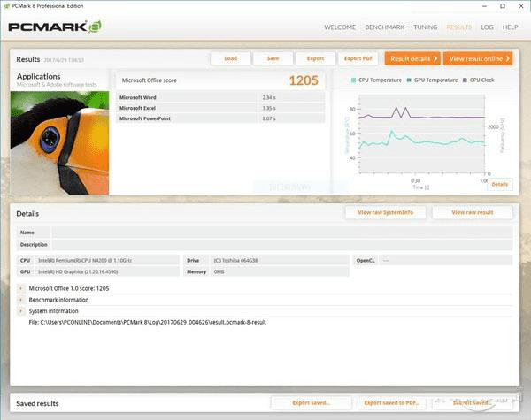Toggle CPU Clock legend swatch
The height and width of the screenshot is (420, 531).
coord(465,80)
